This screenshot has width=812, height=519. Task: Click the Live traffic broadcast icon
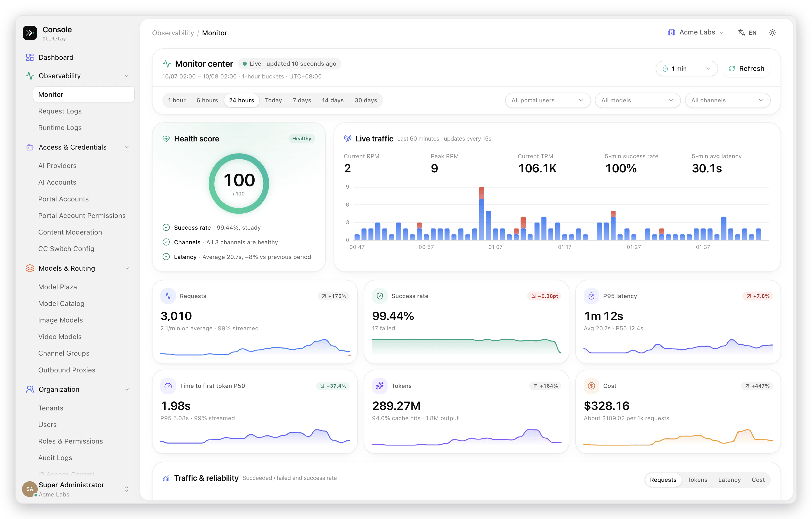tap(347, 138)
